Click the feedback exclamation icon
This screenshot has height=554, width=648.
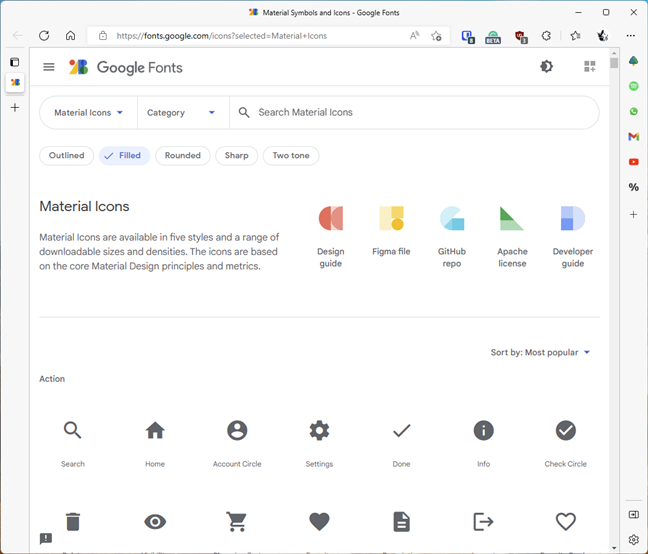(x=46, y=538)
